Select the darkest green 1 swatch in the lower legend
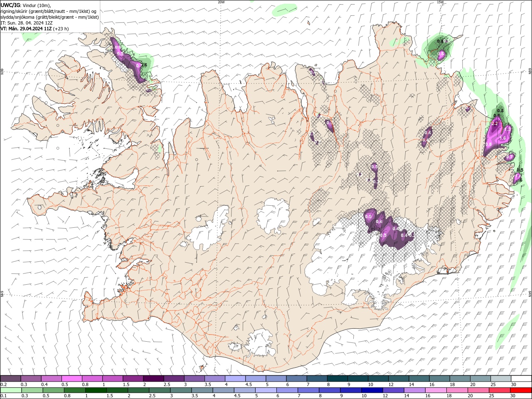Screen dimensions: 532x399 pos(96,390)
